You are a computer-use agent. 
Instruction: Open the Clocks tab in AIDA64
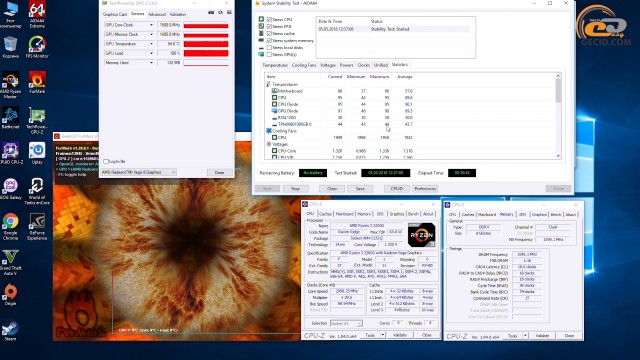coord(363,65)
